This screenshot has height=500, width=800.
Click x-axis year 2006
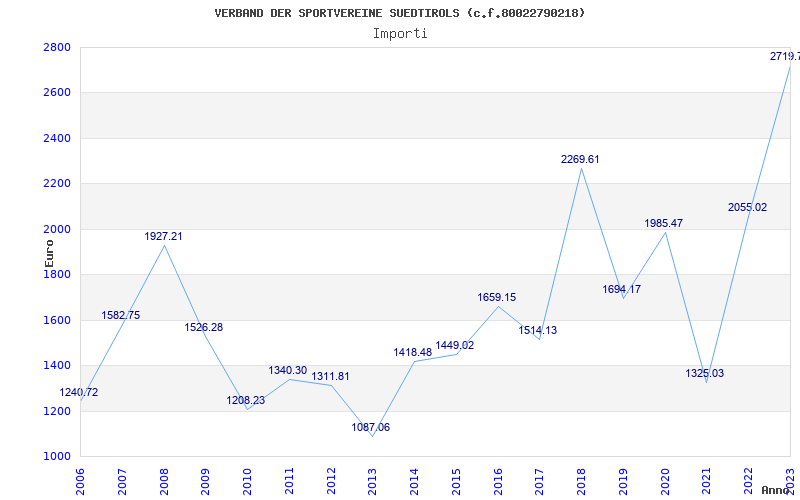80,481
